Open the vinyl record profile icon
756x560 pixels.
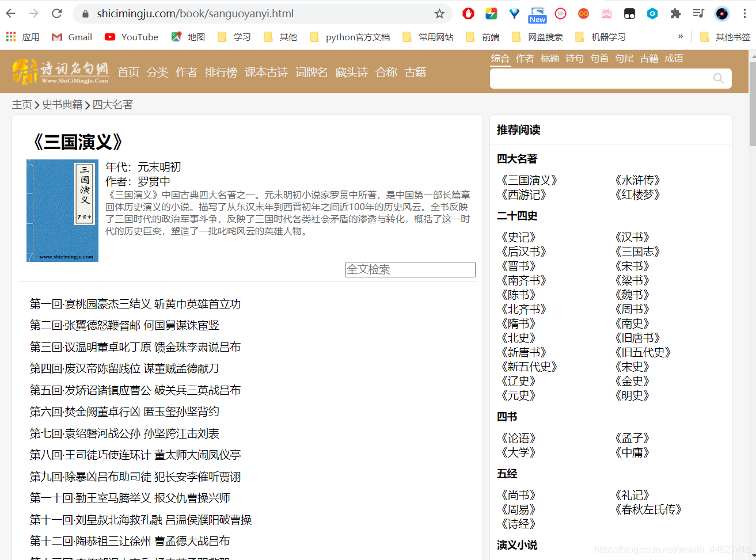point(721,13)
